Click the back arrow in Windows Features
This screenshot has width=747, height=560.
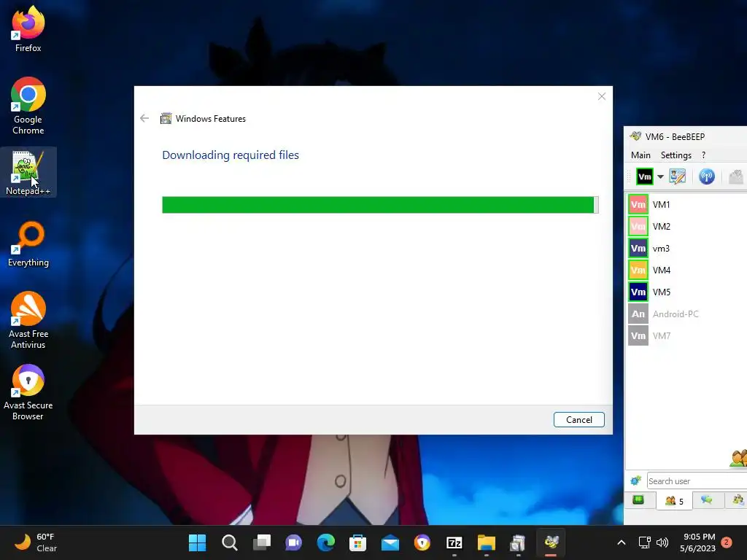coord(144,118)
